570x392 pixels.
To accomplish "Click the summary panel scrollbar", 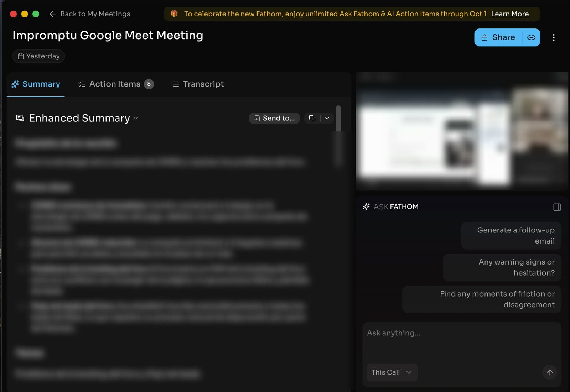I will tap(338, 118).
